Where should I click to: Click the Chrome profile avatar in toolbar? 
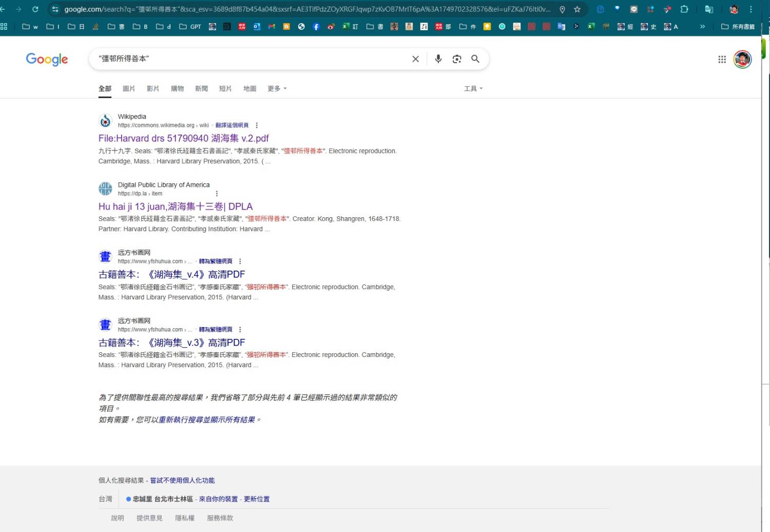coord(734,9)
